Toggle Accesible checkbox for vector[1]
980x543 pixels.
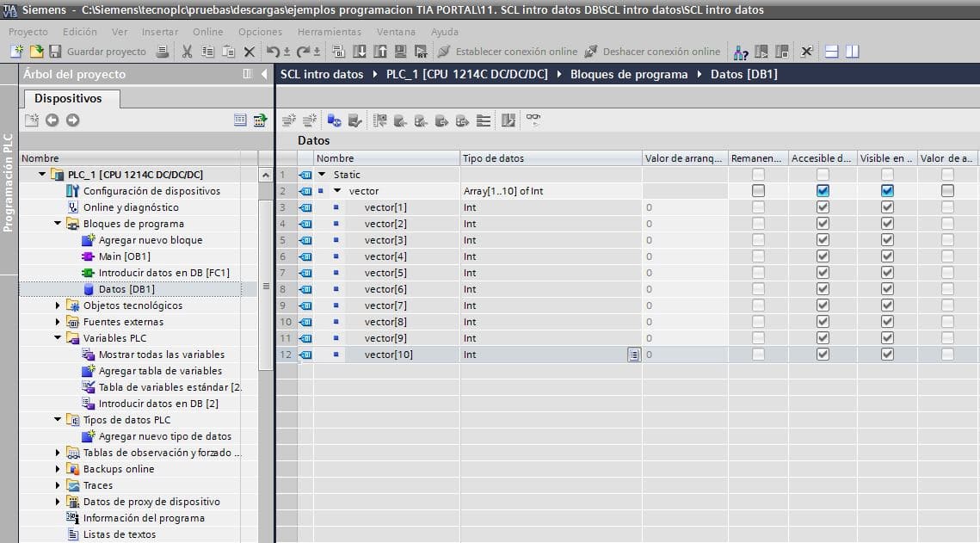coord(823,207)
